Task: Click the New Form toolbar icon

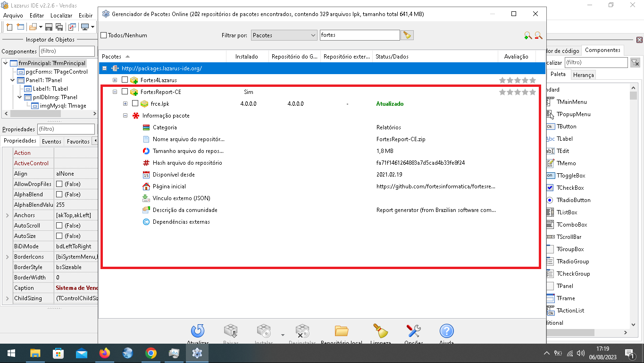Action: pos(20,27)
